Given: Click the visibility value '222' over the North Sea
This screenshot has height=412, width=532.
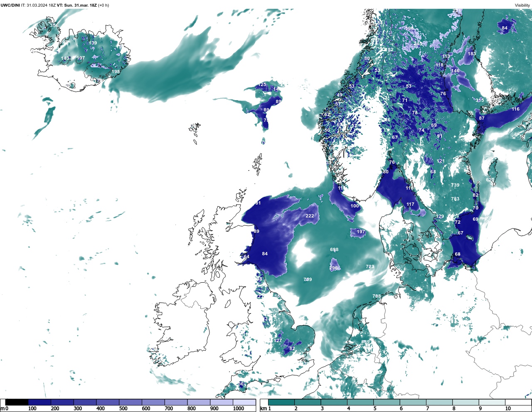Looking at the screenshot, I should [310, 216].
